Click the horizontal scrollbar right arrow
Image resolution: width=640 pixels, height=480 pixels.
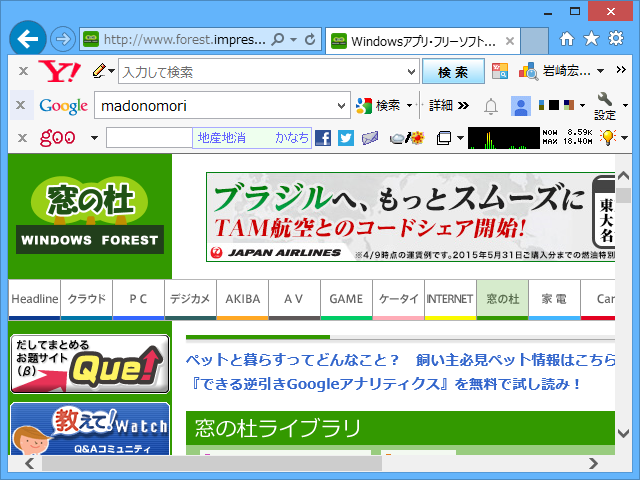(593, 463)
